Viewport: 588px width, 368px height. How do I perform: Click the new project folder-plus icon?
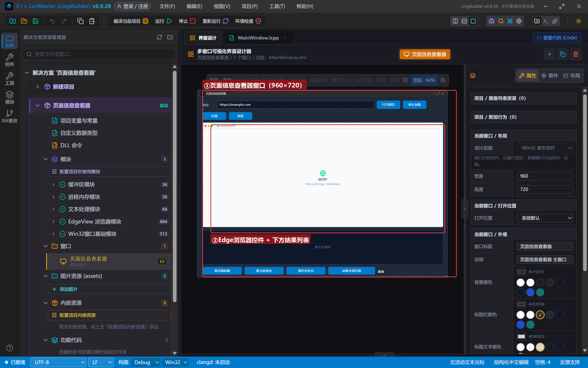coord(13,21)
